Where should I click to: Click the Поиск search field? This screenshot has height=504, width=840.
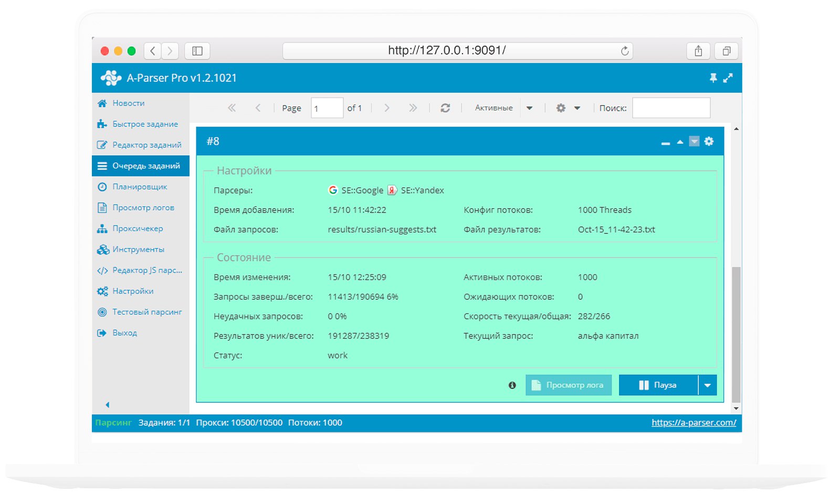pos(671,108)
